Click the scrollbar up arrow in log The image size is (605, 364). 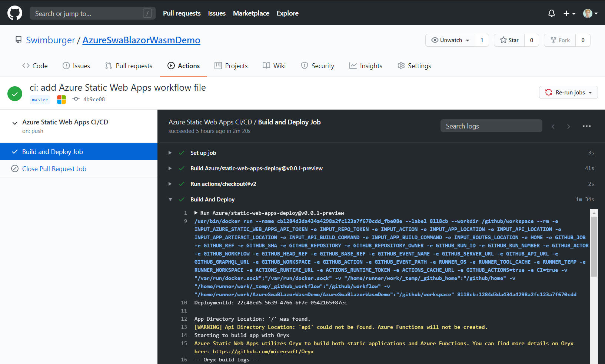click(594, 213)
